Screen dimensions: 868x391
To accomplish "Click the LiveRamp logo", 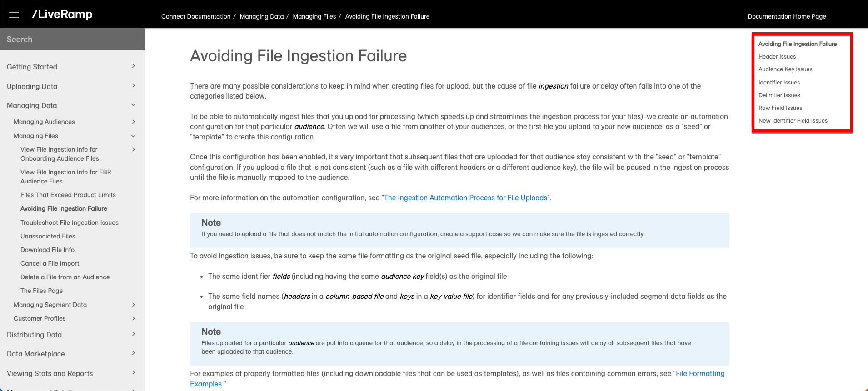I will click(62, 15).
